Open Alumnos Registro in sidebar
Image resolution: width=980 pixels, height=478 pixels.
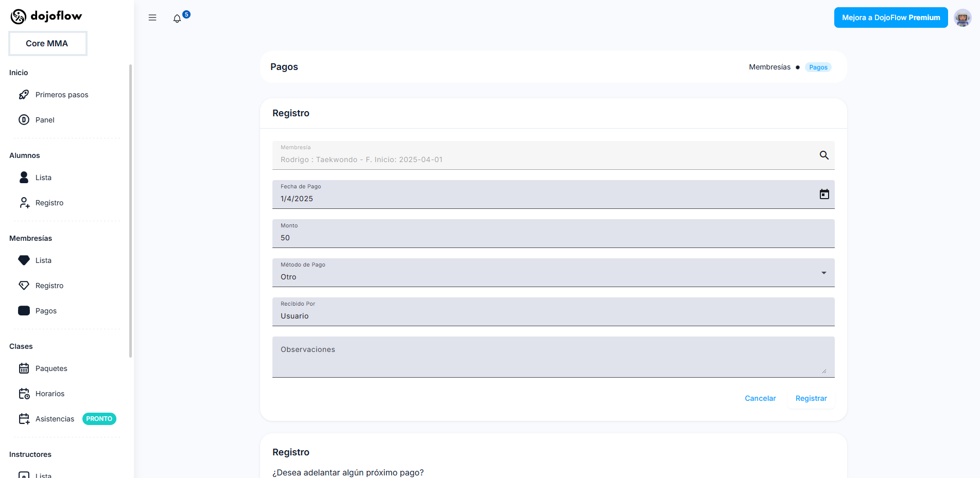point(49,203)
